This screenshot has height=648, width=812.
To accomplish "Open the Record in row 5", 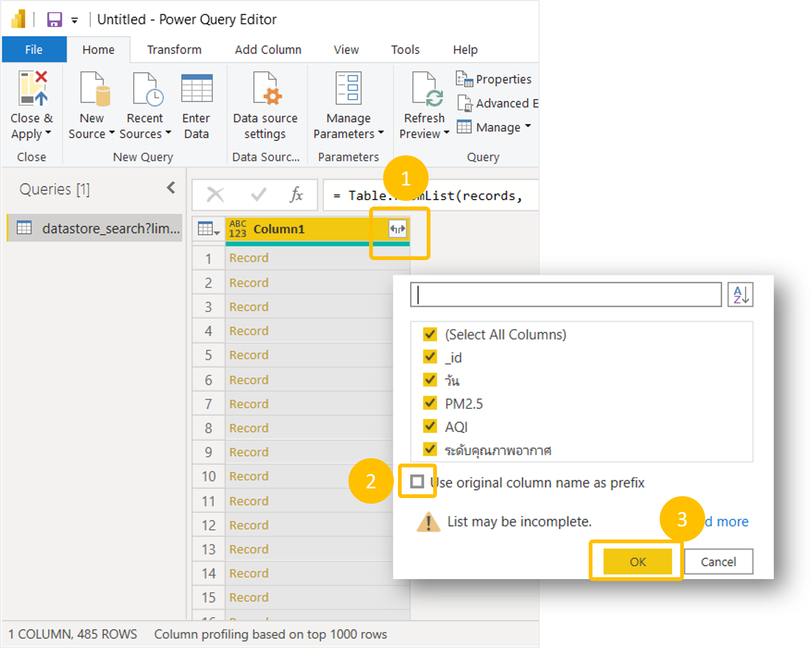I will tap(249, 355).
